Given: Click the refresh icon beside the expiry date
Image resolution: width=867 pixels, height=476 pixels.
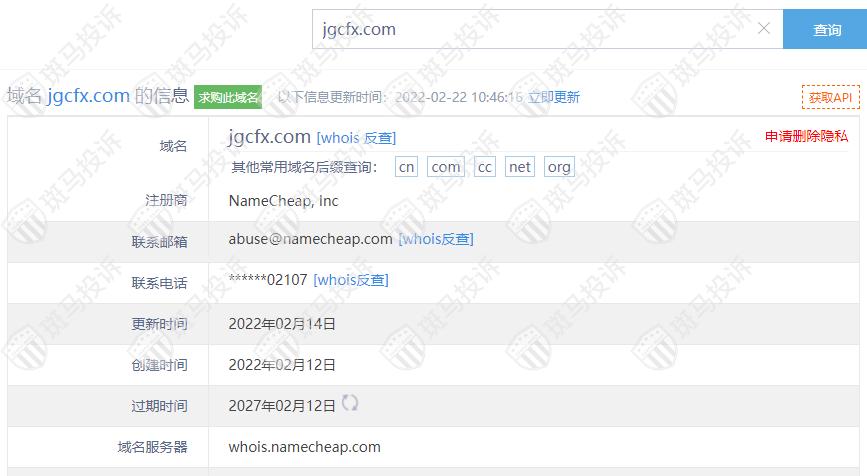Looking at the screenshot, I should coord(349,403).
